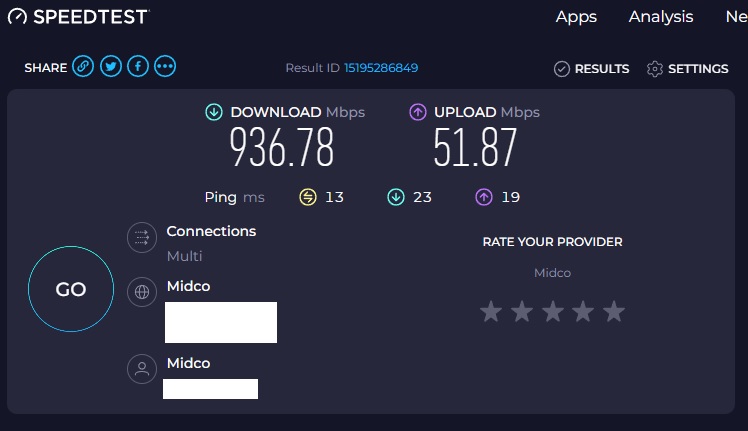The height and width of the screenshot is (431, 748).
Task: Rate Midco one star
Action: click(491, 311)
